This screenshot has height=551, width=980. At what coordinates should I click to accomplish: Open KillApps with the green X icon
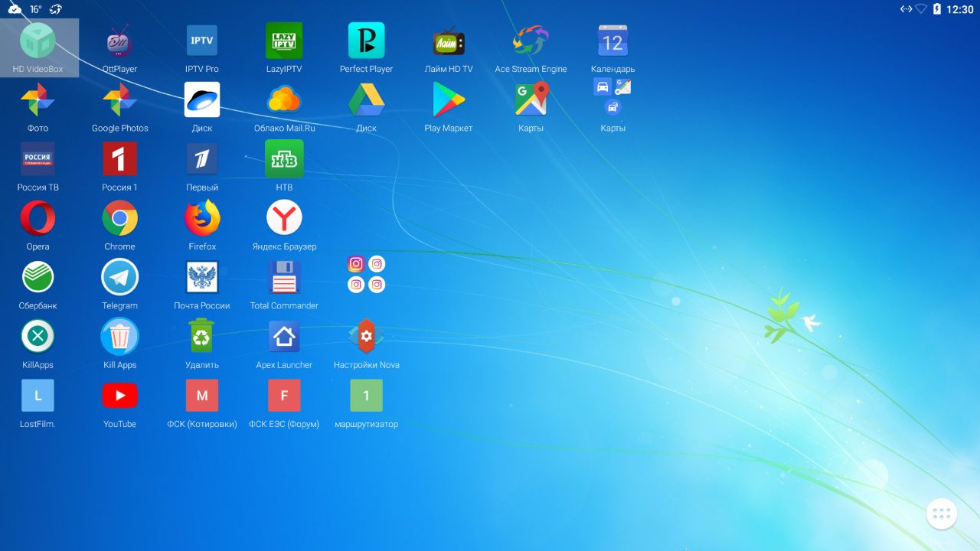[x=38, y=336]
